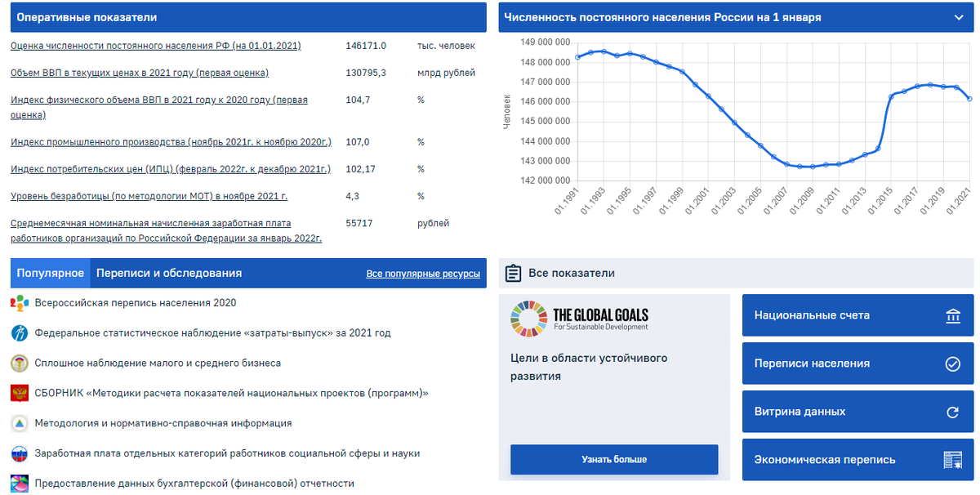Click the consumer price index value 102,17
This screenshot has height=495, width=980.
pos(361,169)
